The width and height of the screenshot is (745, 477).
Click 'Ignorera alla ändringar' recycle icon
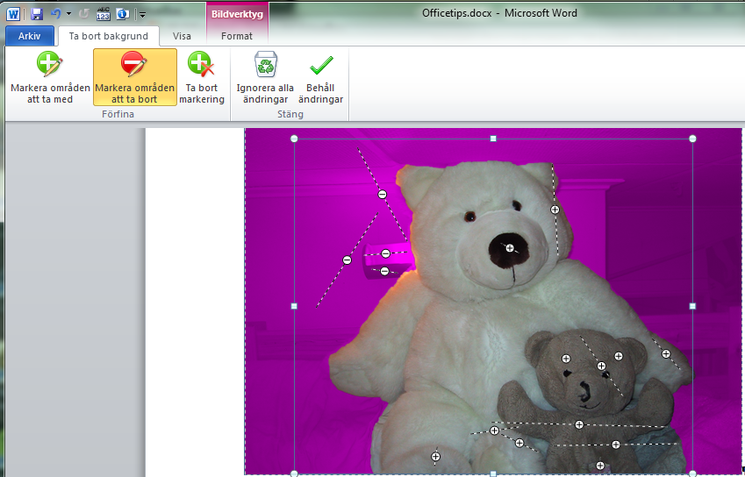pyautogui.click(x=265, y=66)
